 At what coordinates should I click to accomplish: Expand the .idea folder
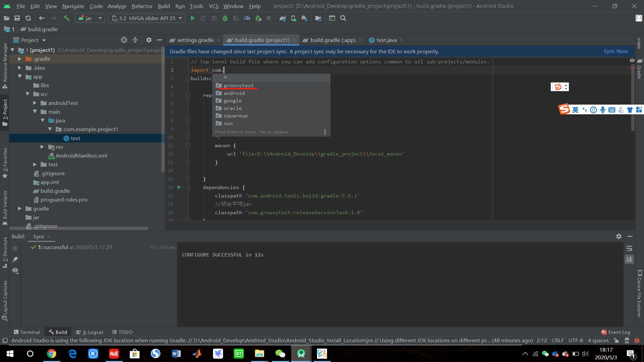pyautogui.click(x=19, y=68)
